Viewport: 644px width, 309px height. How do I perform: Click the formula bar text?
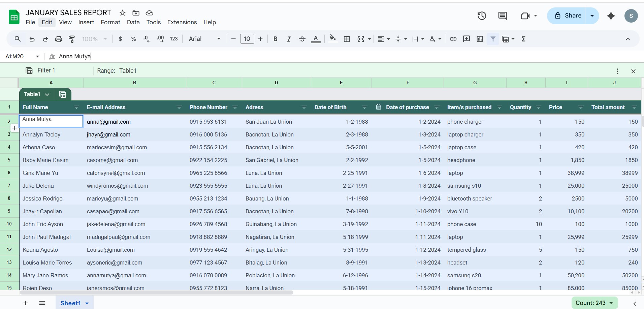click(x=75, y=56)
